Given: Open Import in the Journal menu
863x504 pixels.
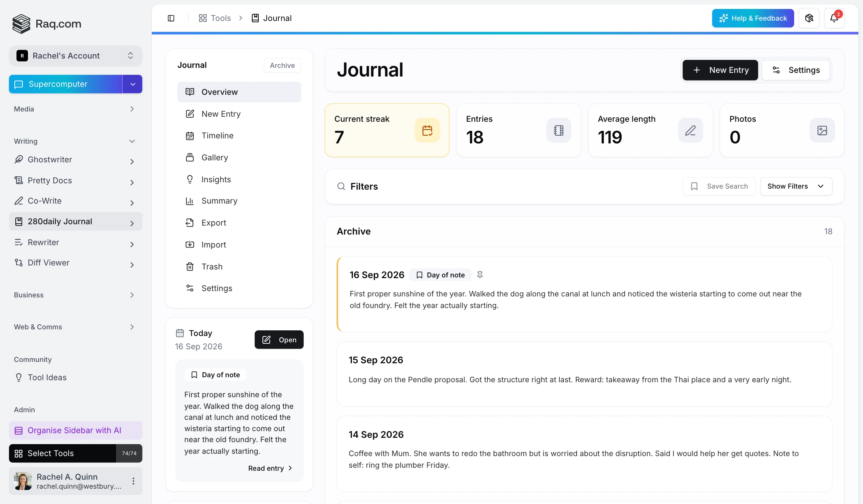Looking at the screenshot, I should 239,245.
